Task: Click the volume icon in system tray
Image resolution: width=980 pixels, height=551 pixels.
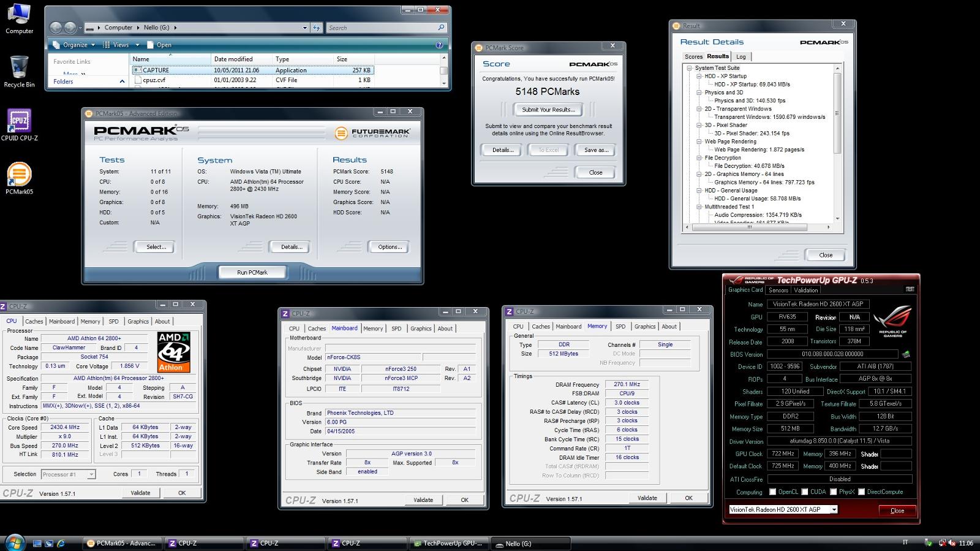Action: tap(952, 543)
